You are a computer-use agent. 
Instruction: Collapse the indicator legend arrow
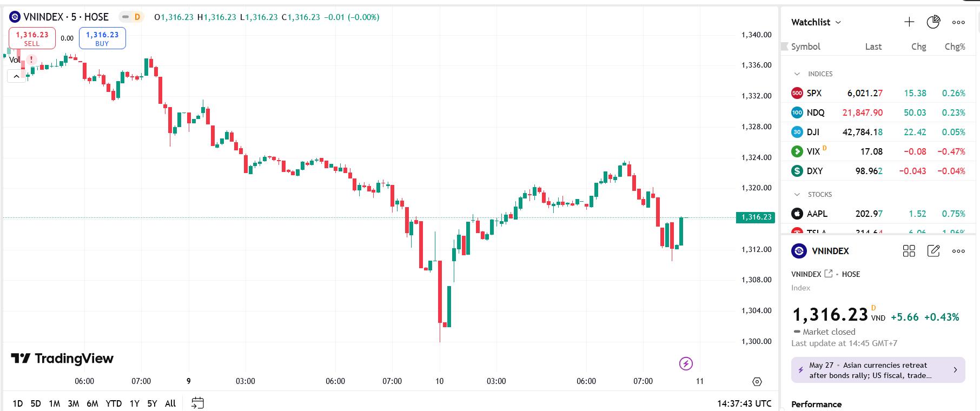coord(16,76)
